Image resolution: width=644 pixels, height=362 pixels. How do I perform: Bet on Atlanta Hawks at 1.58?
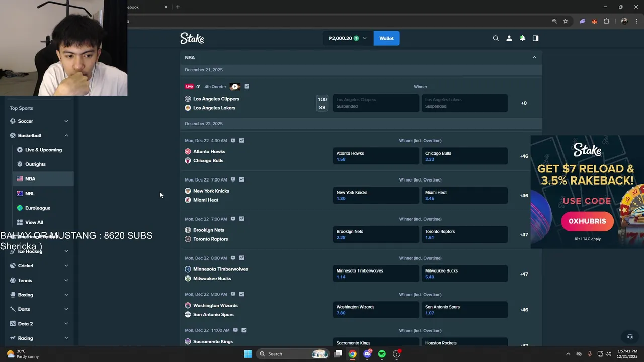tap(376, 156)
